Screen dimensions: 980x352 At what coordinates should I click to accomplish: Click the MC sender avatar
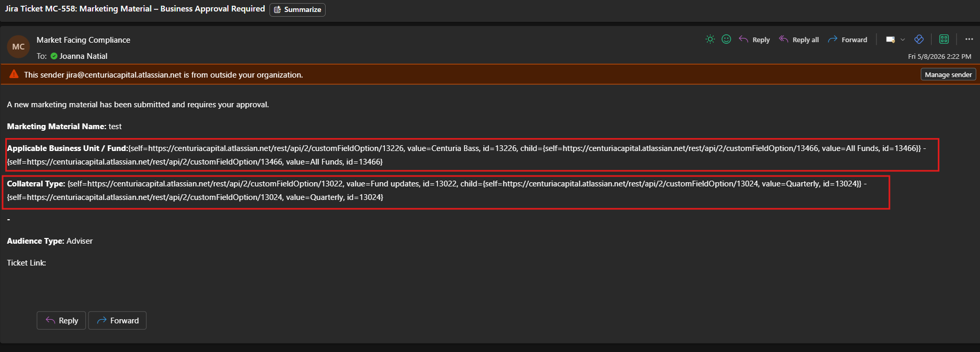(18, 47)
